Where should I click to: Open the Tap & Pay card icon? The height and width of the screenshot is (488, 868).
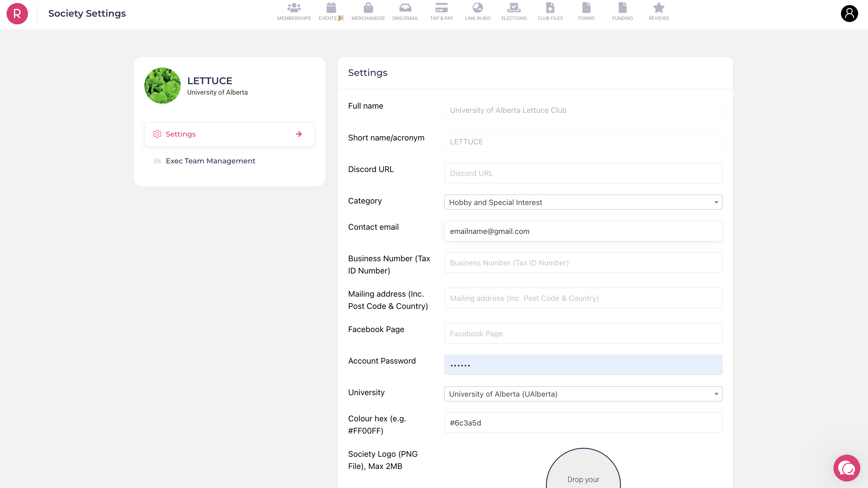click(441, 8)
